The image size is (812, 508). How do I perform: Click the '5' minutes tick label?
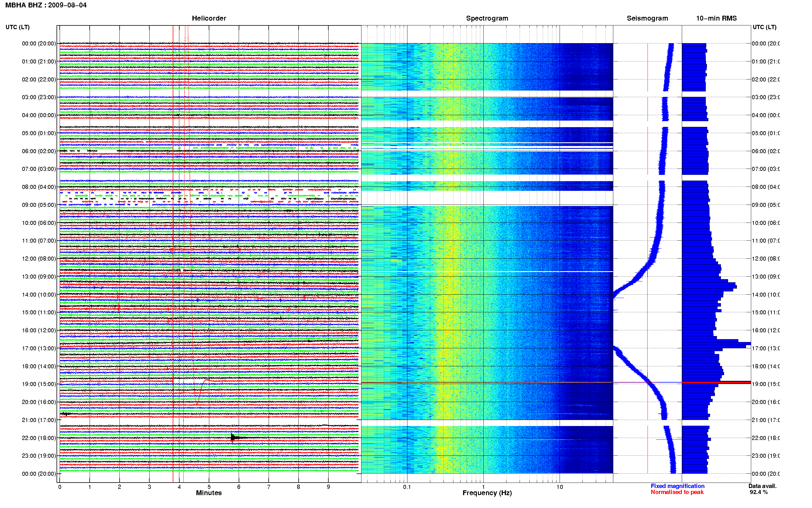(x=209, y=487)
